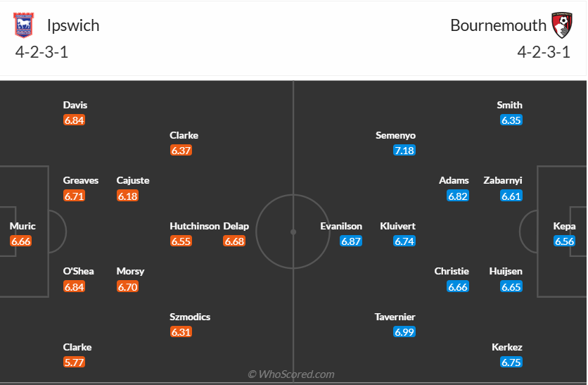Select player Zabarnyi on the pitch
The image size is (588, 385).
503,181
